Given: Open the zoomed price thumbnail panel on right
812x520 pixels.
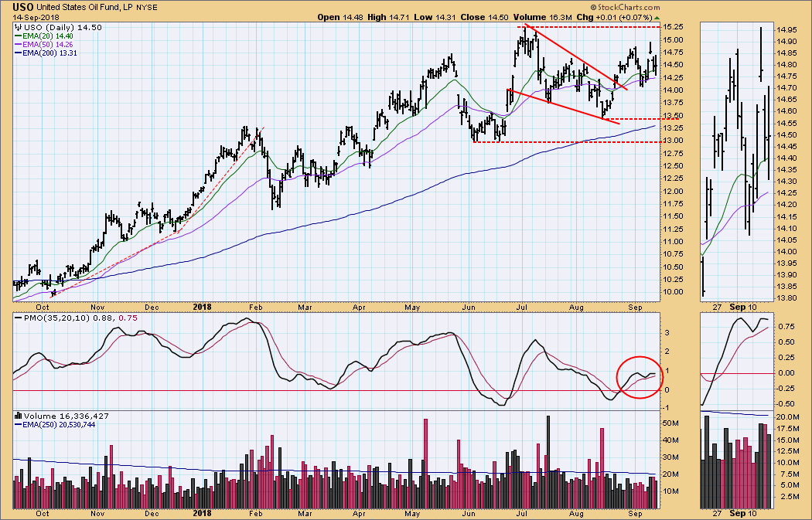Looking at the screenshot, I should click(x=736, y=162).
